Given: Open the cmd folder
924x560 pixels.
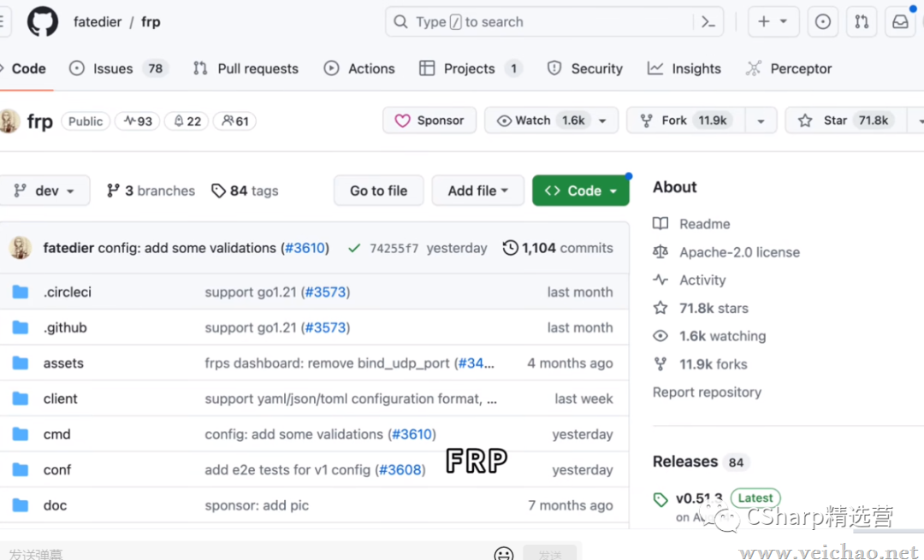Looking at the screenshot, I should [56, 434].
